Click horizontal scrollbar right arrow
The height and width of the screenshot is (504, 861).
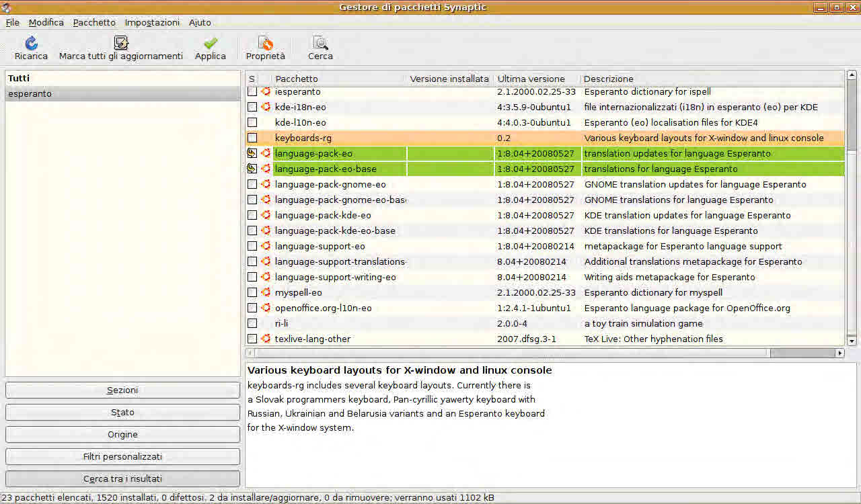click(x=839, y=353)
